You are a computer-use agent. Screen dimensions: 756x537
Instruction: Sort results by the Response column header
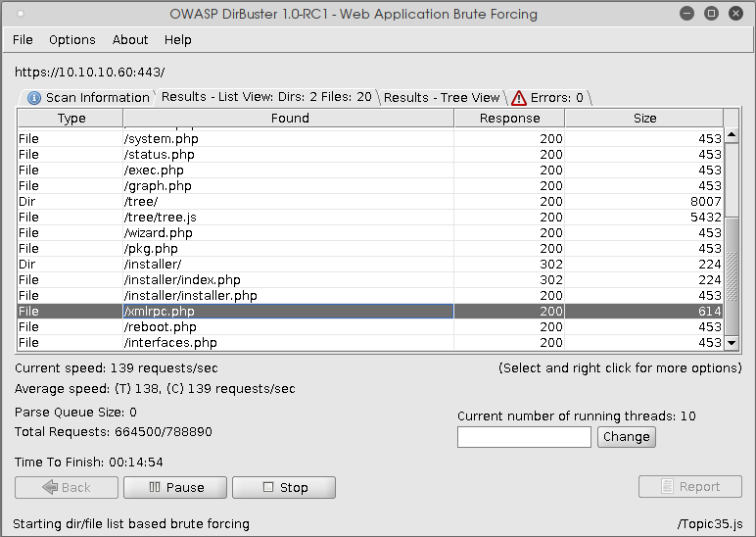[509, 119]
